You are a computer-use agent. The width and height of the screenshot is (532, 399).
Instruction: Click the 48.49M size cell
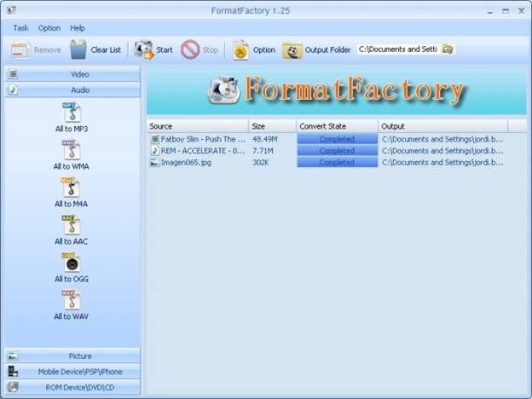264,139
